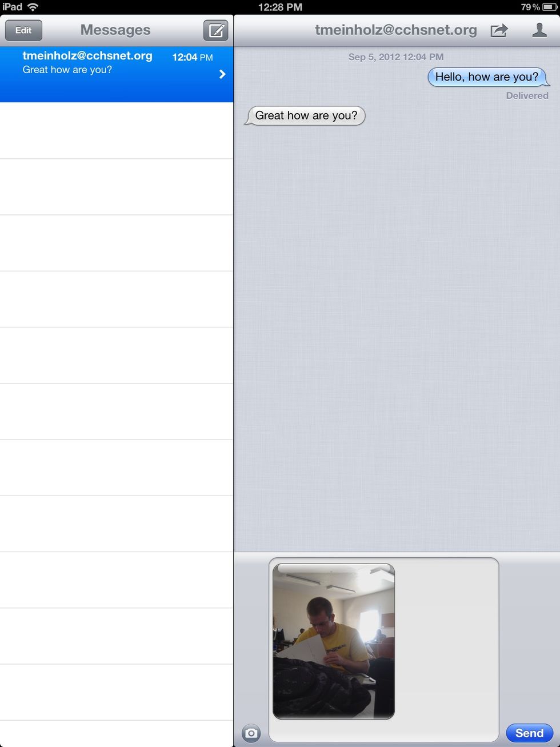Tap the "Great how are you?" reply bubble

[x=306, y=115]
